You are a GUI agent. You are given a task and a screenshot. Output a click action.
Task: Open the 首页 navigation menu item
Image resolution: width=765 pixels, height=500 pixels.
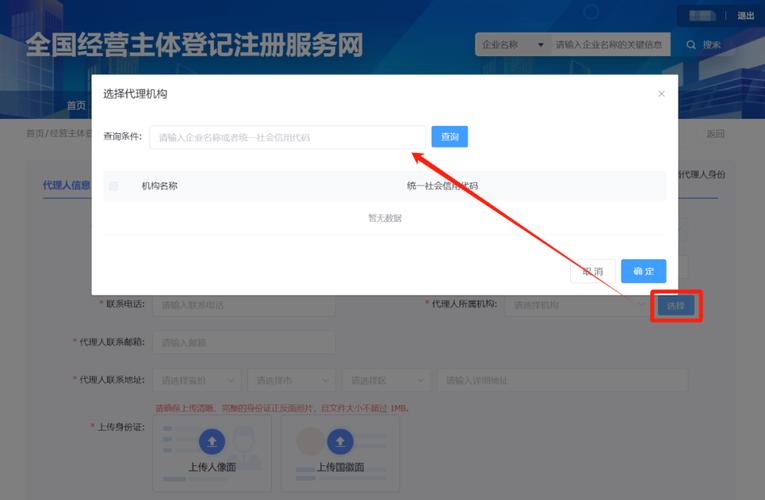[x=76, y=105]
